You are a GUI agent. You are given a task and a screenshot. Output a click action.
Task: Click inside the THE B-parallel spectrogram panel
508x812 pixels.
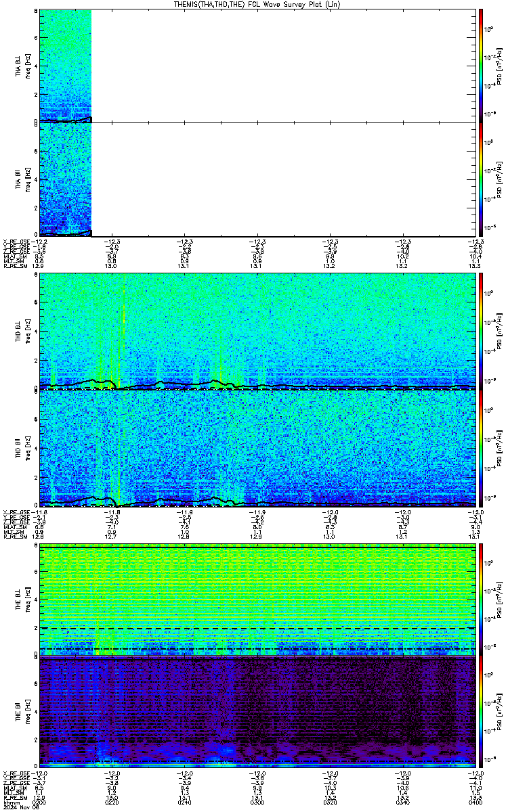[257, 713]
